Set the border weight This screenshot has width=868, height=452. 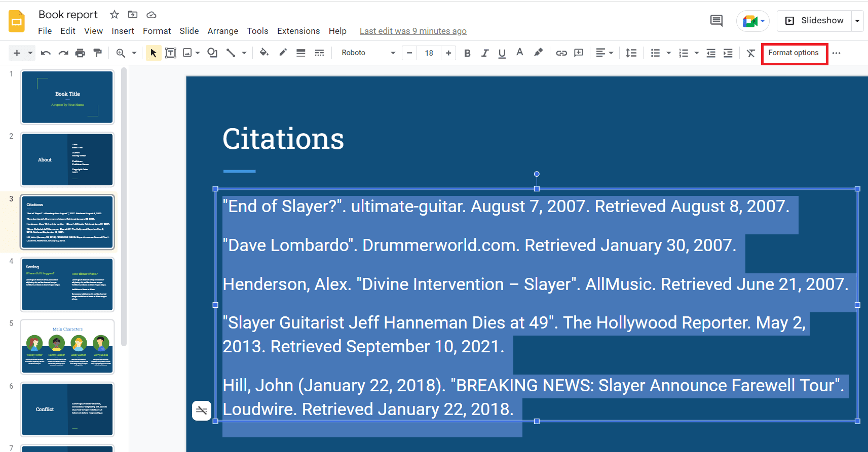point(301,53)
